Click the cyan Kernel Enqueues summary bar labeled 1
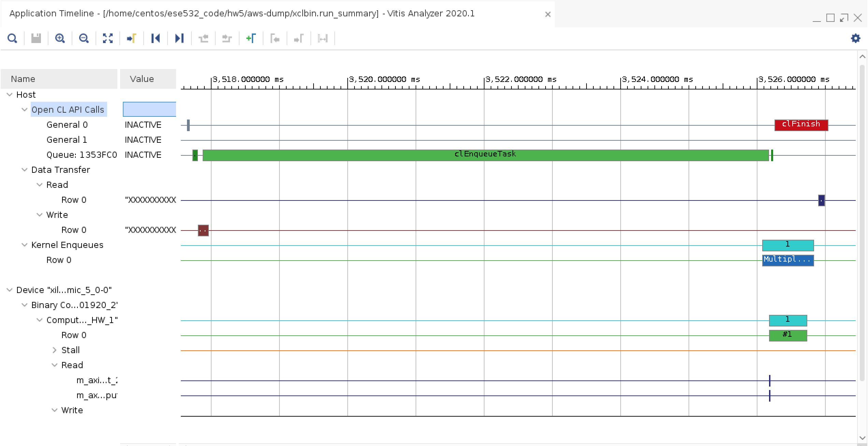Image resolution: width=868 pixels, height=446 pixels. tap(788, 245)
